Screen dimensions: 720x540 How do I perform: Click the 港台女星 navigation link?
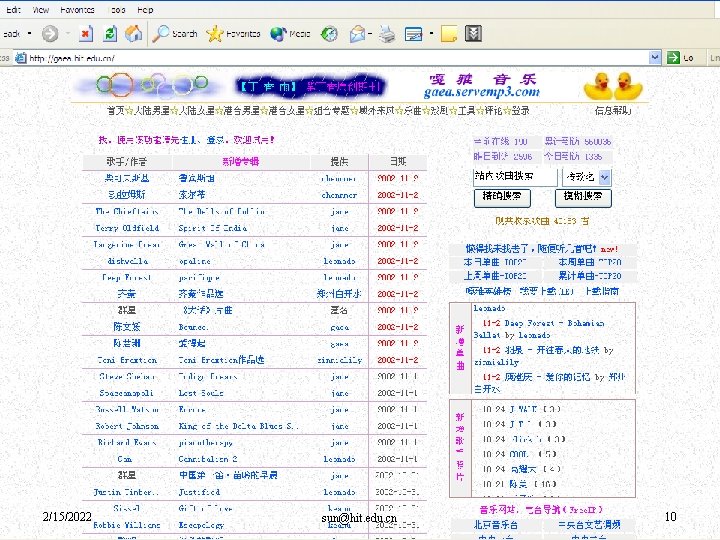pyautogui.click(x=287, y=111)
